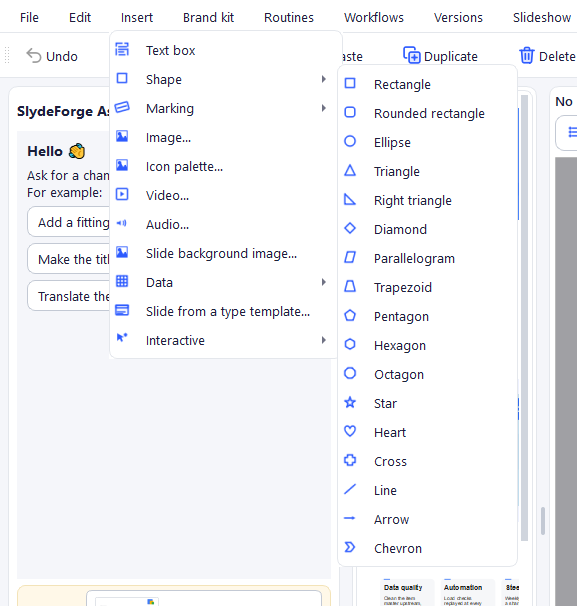Click the Duplicate toolbar icon
Viewport: 577px width, 606px height.
point(412,55)
